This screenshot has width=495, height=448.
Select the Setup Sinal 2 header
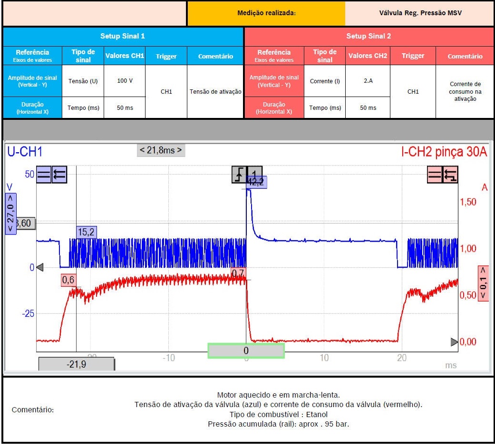[369, 36]
